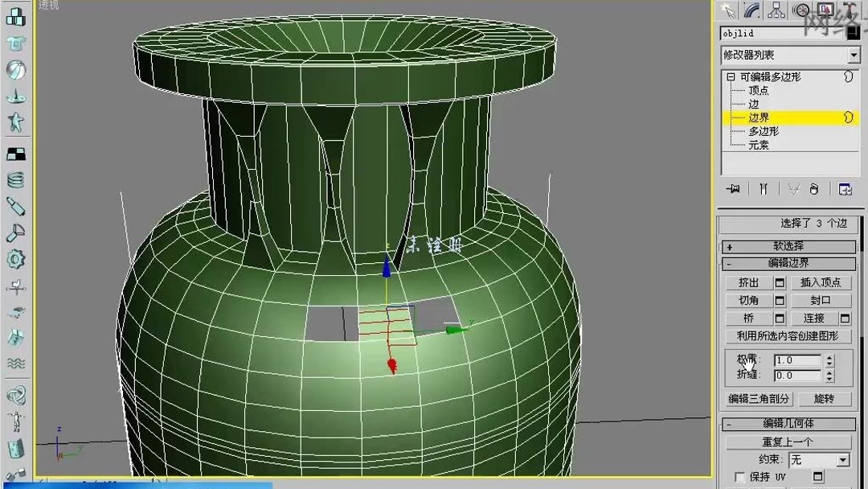Toggle Show End Result below the stack

(x=763, y=189)
